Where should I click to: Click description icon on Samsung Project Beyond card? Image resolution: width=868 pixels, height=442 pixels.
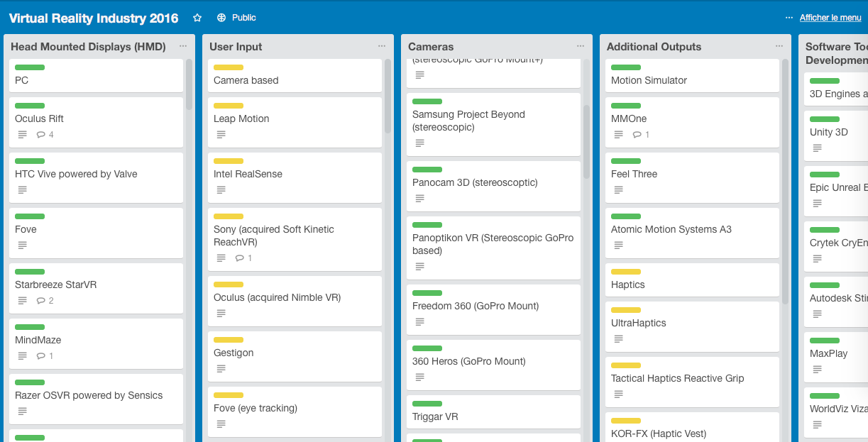(419, 143)
